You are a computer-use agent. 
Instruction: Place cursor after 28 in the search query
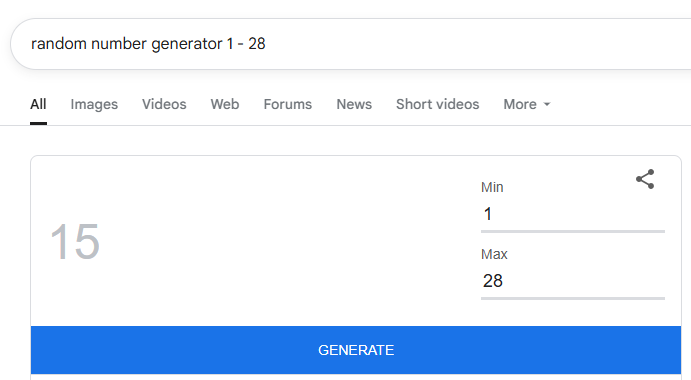266,44
